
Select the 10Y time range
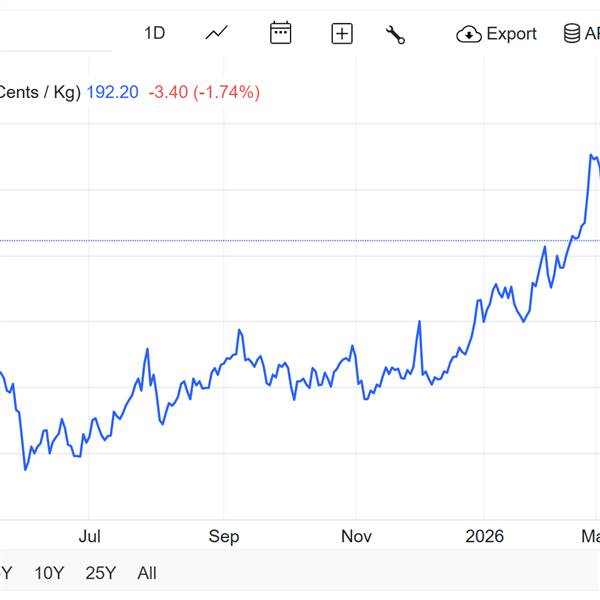[49, 573]
